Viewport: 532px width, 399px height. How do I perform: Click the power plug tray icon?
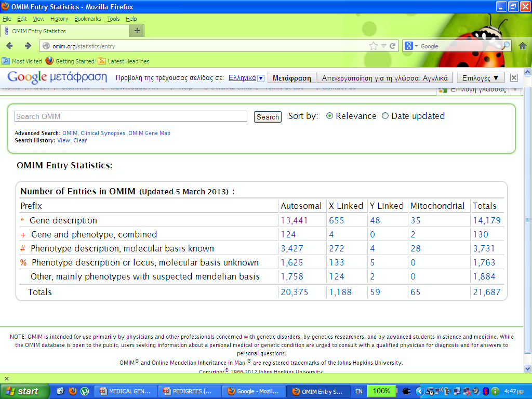pos(406,392)
